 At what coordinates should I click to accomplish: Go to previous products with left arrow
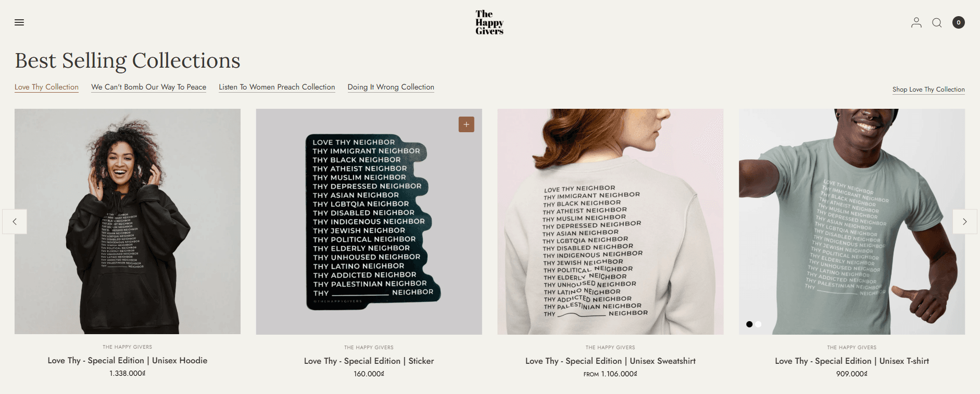(15, 222)
